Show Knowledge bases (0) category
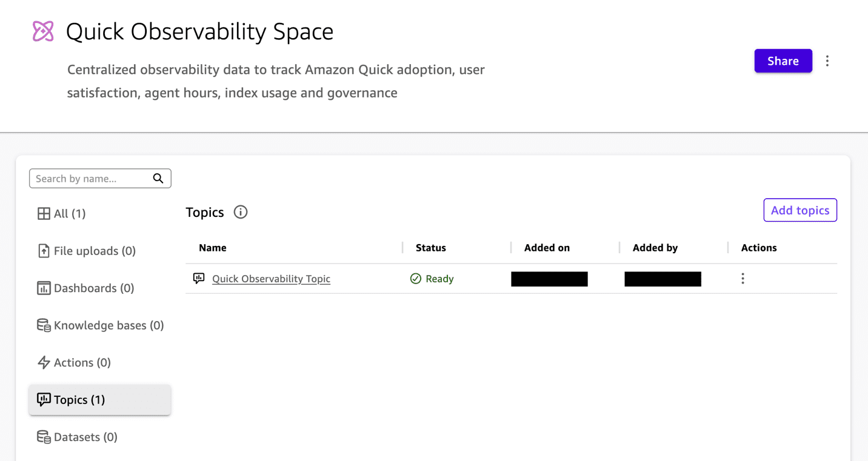The width and height of the screenshot is (868, 461). tap(100, 325)
